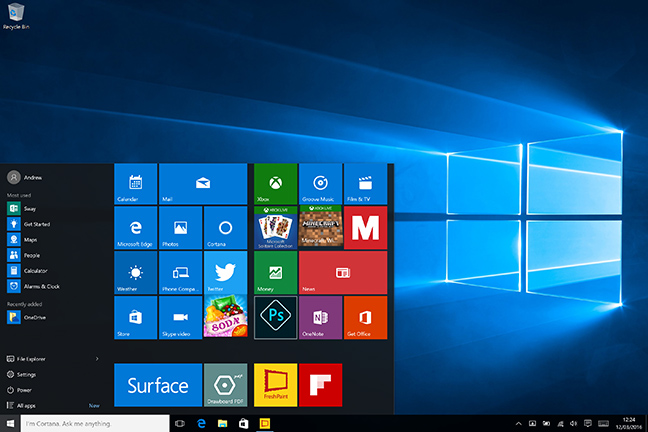648x432 pixels.
Task: Launch Candy Crush Soda tile
Action: click(x=226, y=317)
